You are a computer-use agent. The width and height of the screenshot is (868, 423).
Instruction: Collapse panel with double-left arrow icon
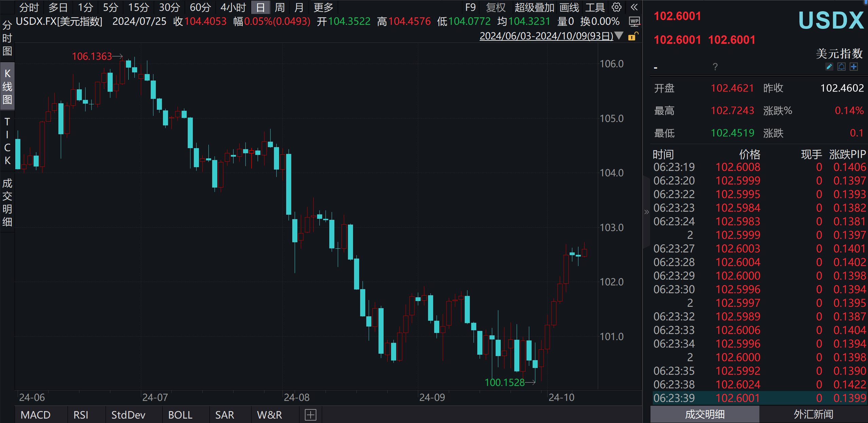point(634,7)
